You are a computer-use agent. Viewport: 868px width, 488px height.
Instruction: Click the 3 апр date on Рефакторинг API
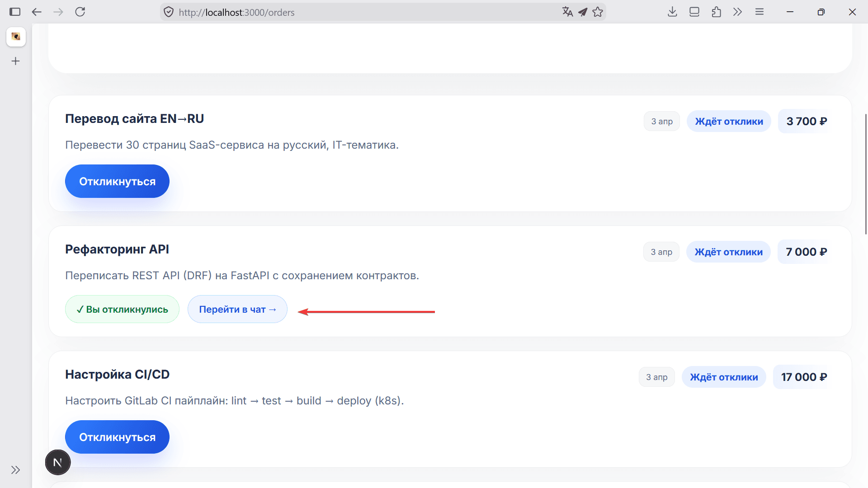coord(661,252)
